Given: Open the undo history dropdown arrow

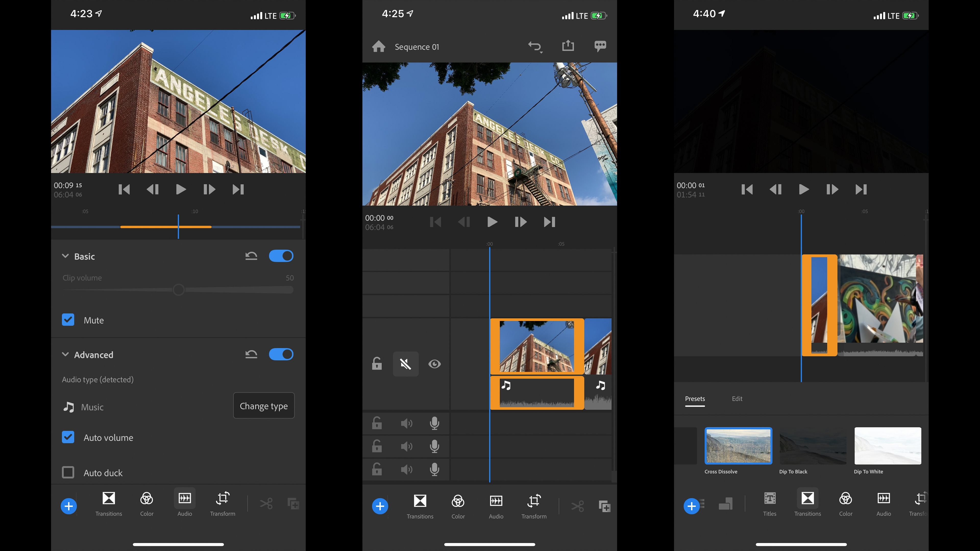Looking at the screenshot, I should tap(541, 52).
